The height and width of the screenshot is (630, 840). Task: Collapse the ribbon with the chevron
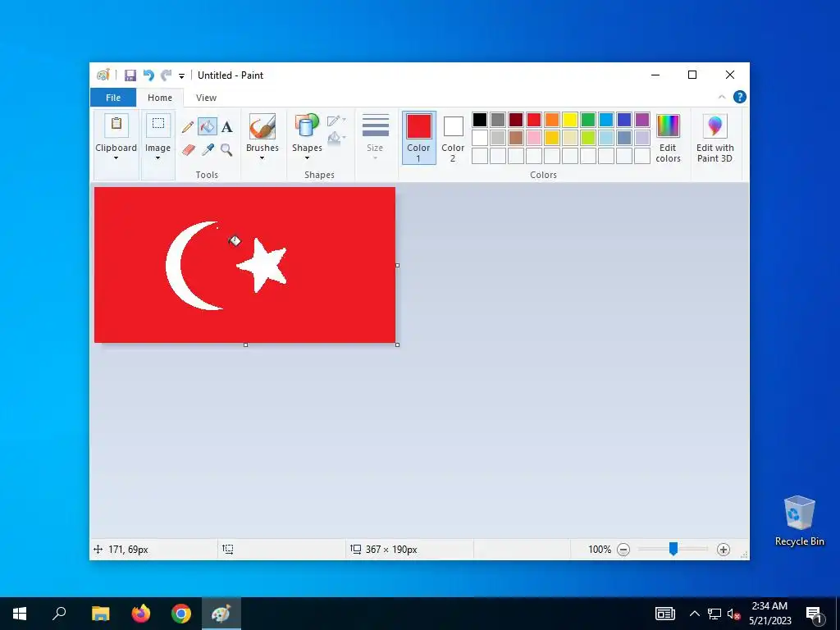pos(722,97)
